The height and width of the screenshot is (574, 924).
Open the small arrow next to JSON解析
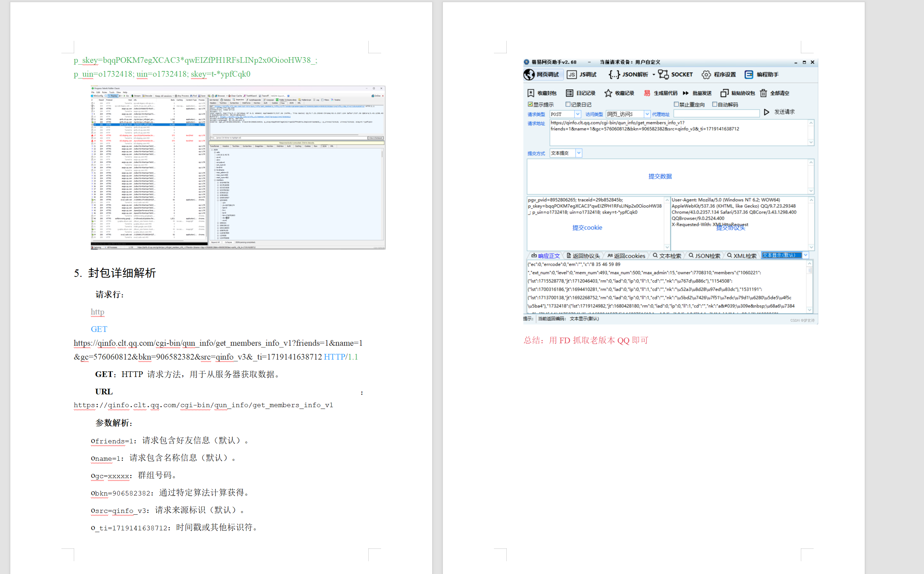point(654,75)
